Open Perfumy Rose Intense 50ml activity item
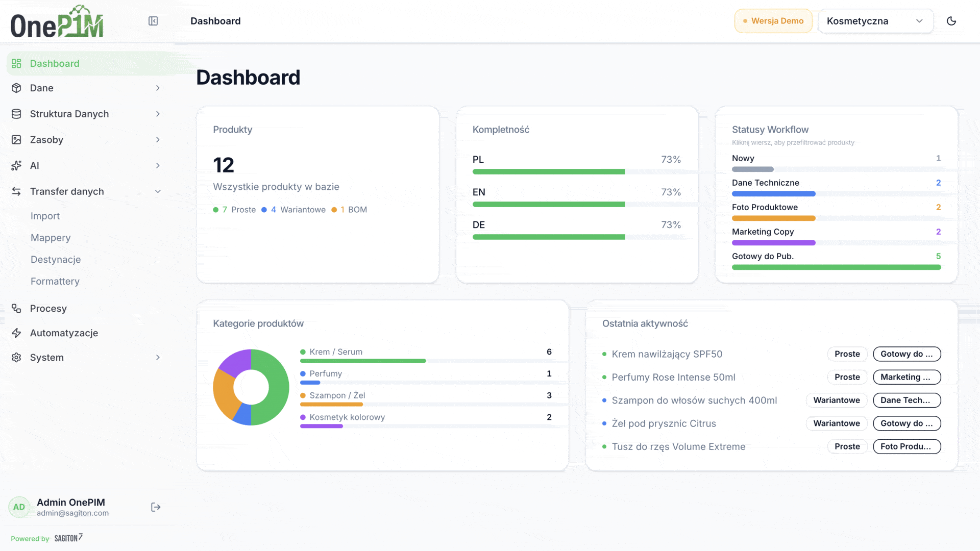 click(674, 377)
